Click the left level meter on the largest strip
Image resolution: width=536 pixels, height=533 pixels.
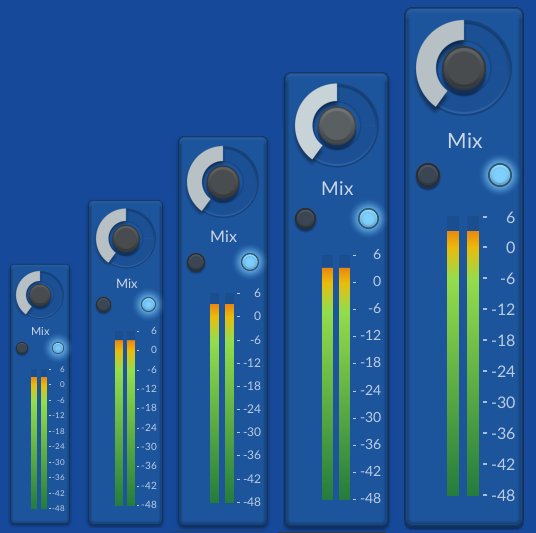pos(453,356)
